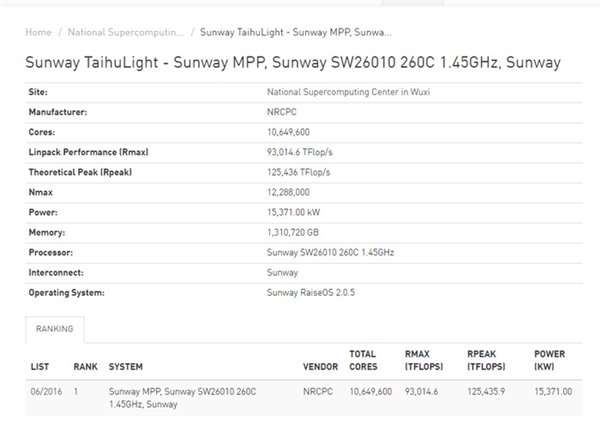Open the National Supercomputing breadcrumb link
The image size is (600, 424).
pyautogui.click(x=124, y=32)
